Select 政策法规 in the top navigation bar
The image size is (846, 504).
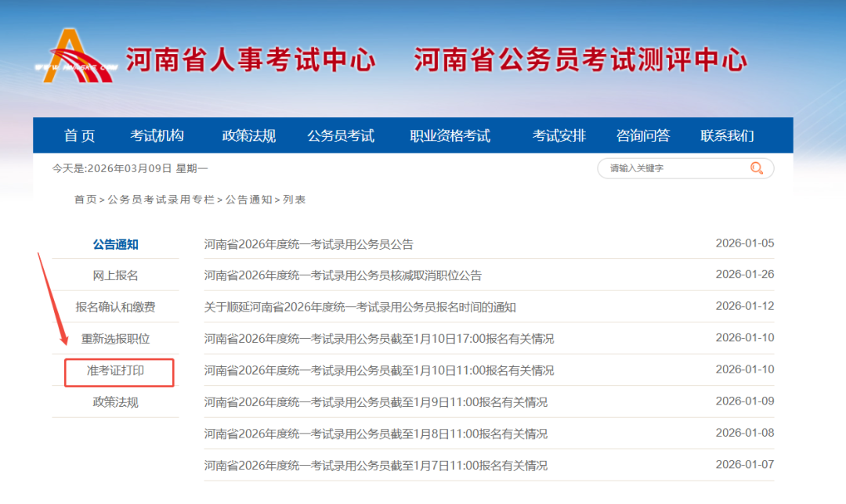(248, 136)
